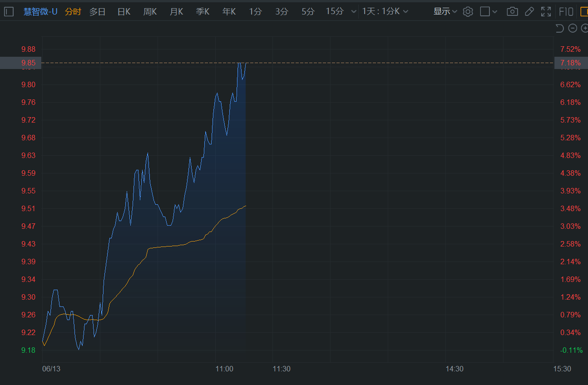Image resolution: width=588 pixels, height=385 pixels.
Task: Zoom in with the plus circle
Action: 585,28
